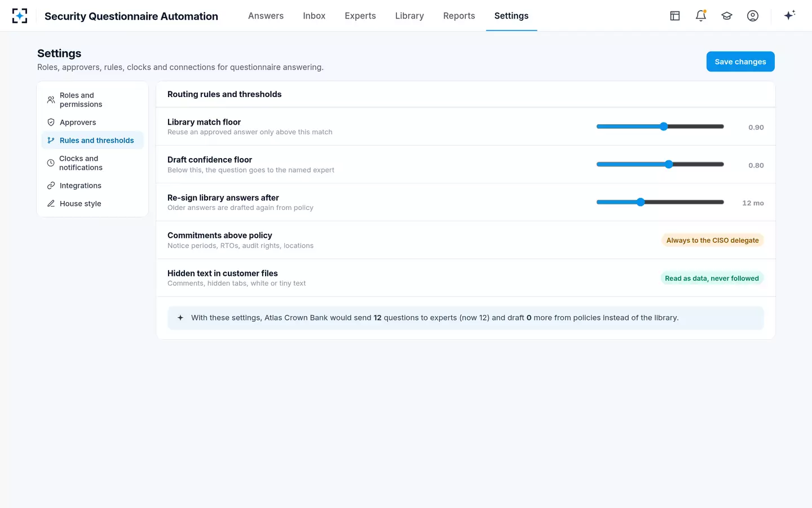Screen dimensions: 812x508
Task: Click the Hidden text in customer files label
Action: click(223, 273)
